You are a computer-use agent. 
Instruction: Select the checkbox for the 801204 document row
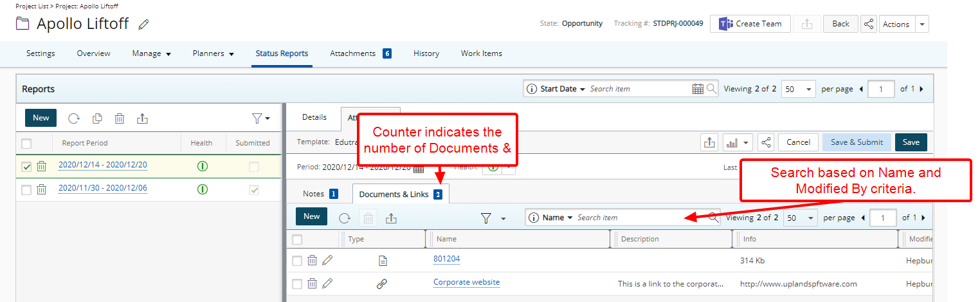(296, 261)
